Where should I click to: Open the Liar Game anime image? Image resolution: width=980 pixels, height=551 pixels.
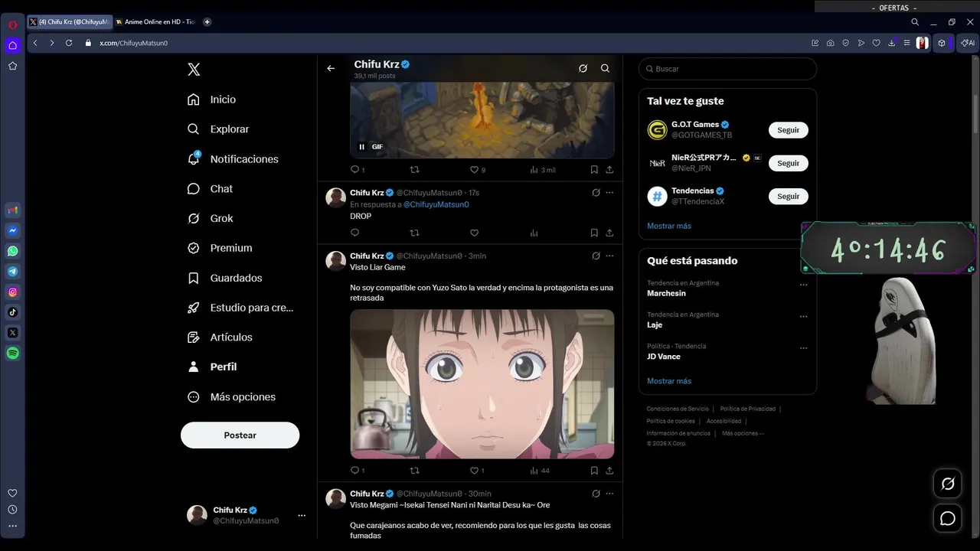pos(482,384)
